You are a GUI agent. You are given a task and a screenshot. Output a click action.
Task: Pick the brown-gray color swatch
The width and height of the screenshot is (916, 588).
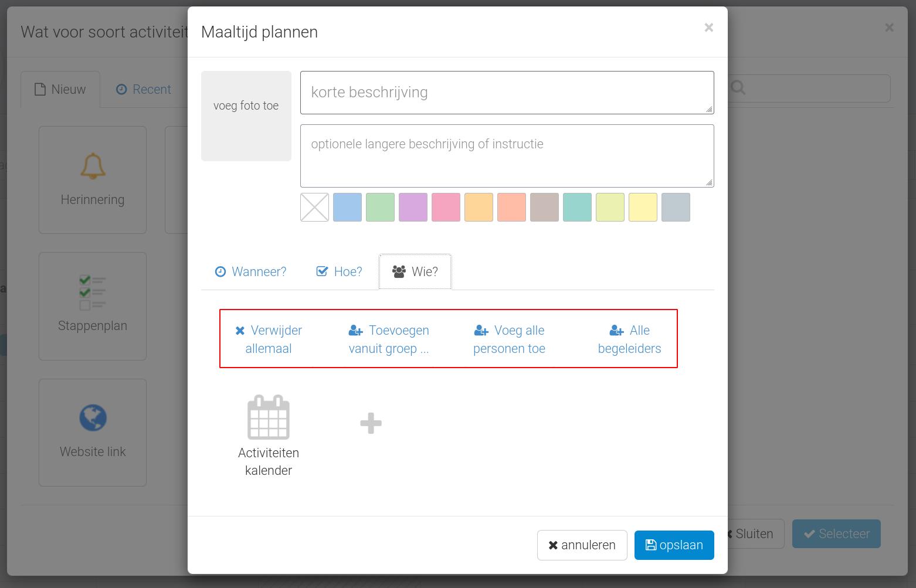point(544,208)
